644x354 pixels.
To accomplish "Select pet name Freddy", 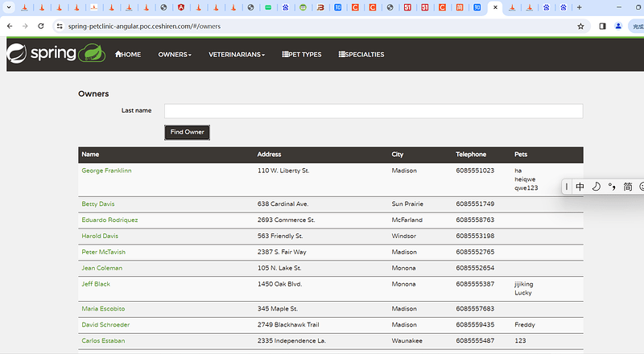I will click(525, 324).
